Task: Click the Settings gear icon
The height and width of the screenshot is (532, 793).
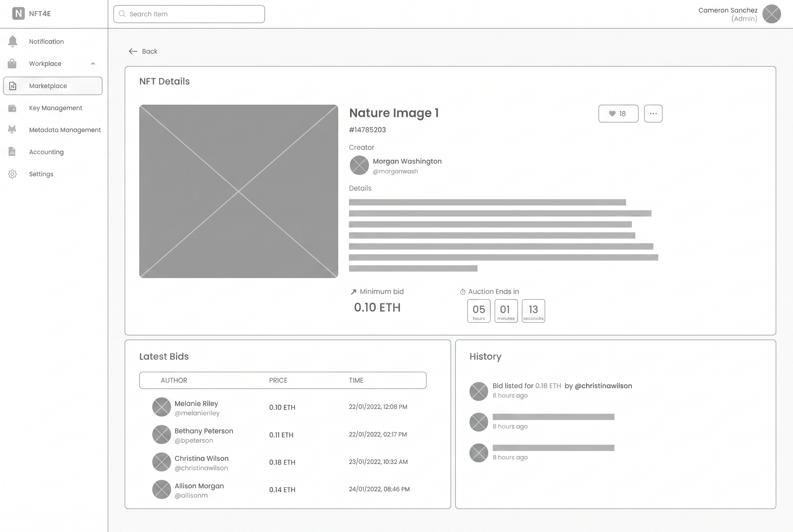Action: pos(13,174)
